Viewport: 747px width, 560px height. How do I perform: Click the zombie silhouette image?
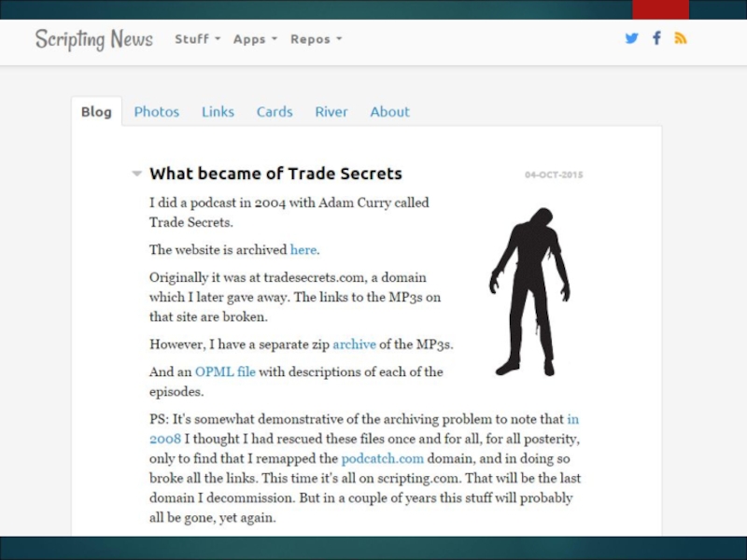tap(529, 291)
